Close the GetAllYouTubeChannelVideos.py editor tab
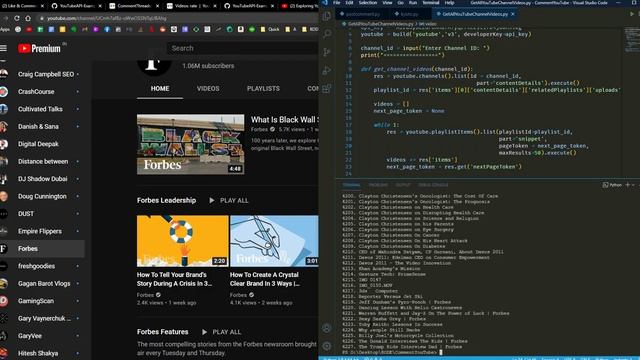Screen dimensions: 640x360 click(513, 14)
